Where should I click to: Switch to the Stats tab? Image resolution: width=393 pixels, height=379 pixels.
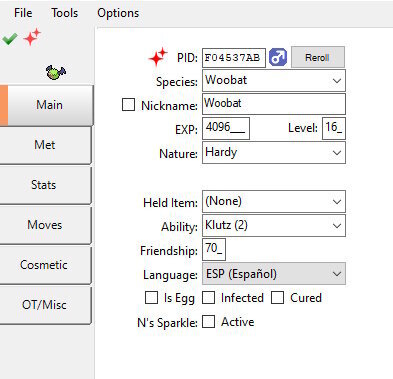[45, 185]
